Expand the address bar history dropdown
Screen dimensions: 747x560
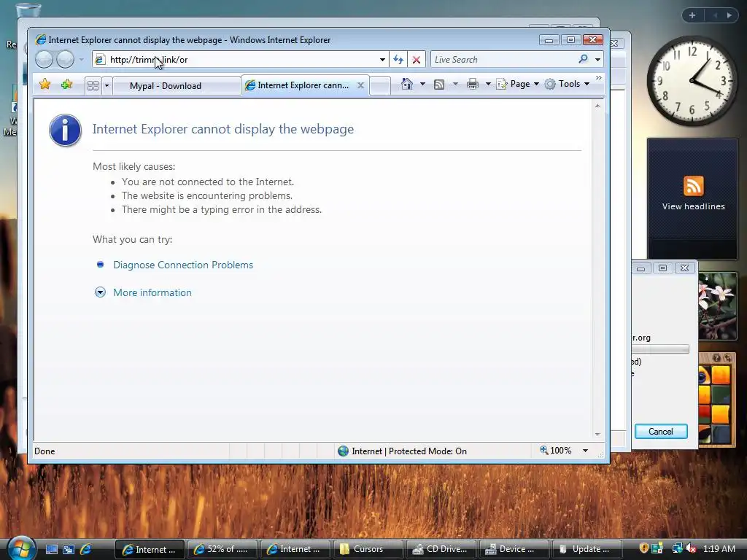pos(382,60)
